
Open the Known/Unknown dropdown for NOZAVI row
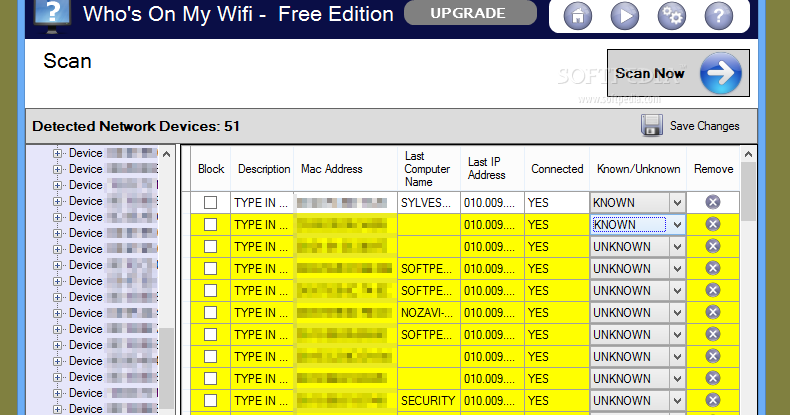677,313
